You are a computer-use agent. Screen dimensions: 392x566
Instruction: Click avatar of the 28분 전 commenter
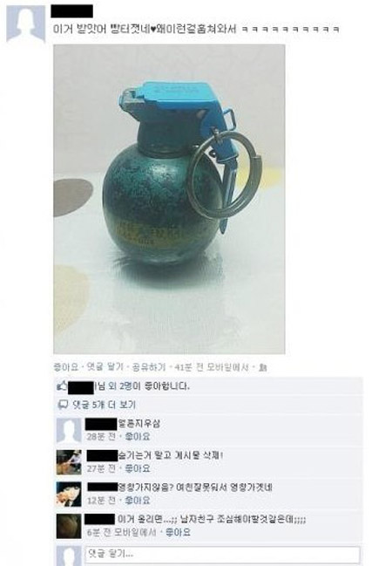tap(69, 430)
